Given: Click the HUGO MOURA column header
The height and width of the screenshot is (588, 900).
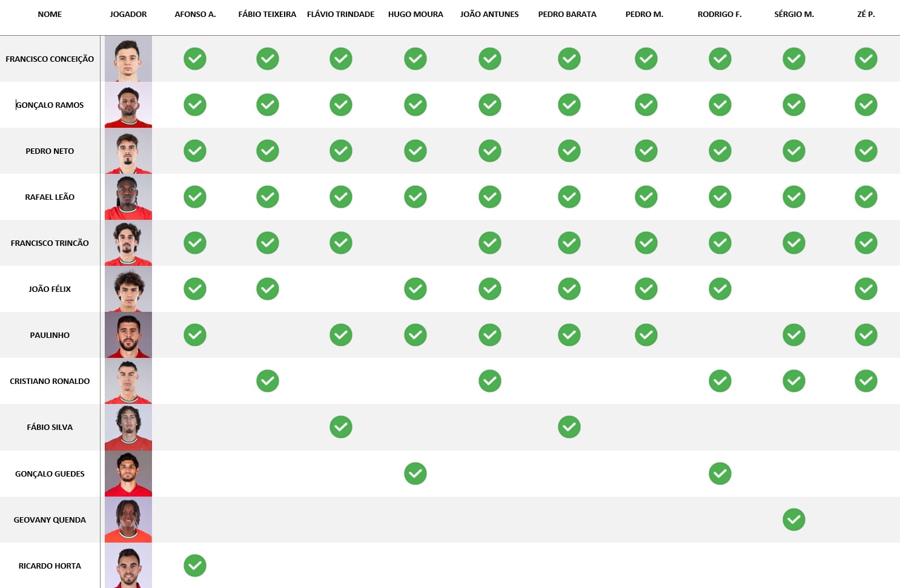Looking at the screenshot, I should coord(415,14).
